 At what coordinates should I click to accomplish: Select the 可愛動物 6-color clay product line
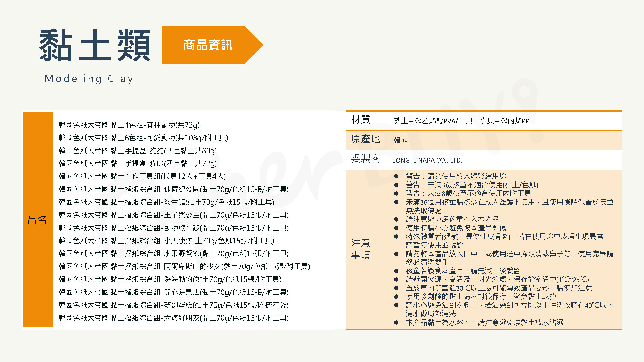tap(143, 138)
